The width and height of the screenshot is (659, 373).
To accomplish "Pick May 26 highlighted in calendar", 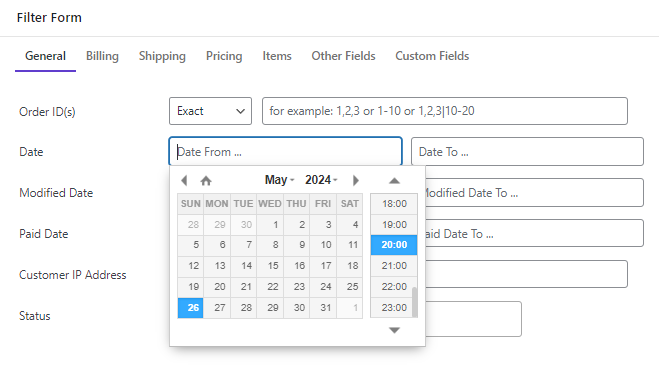I will 190,308.
